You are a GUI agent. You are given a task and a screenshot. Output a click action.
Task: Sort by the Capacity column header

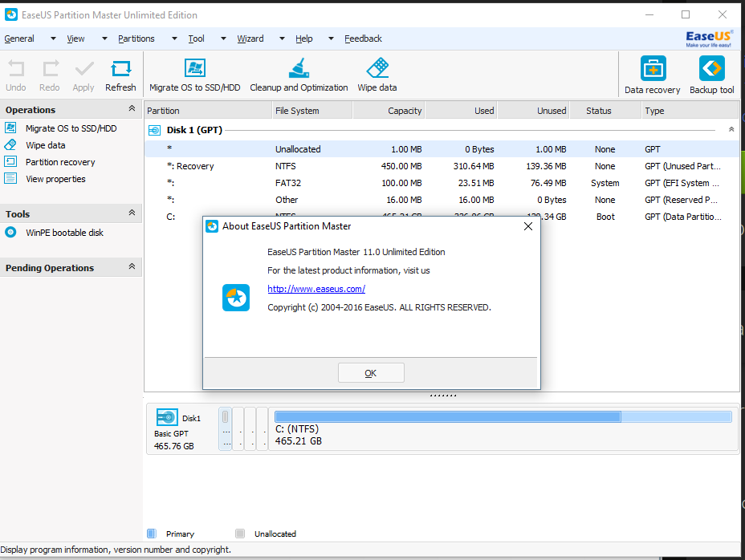point(389,111)
